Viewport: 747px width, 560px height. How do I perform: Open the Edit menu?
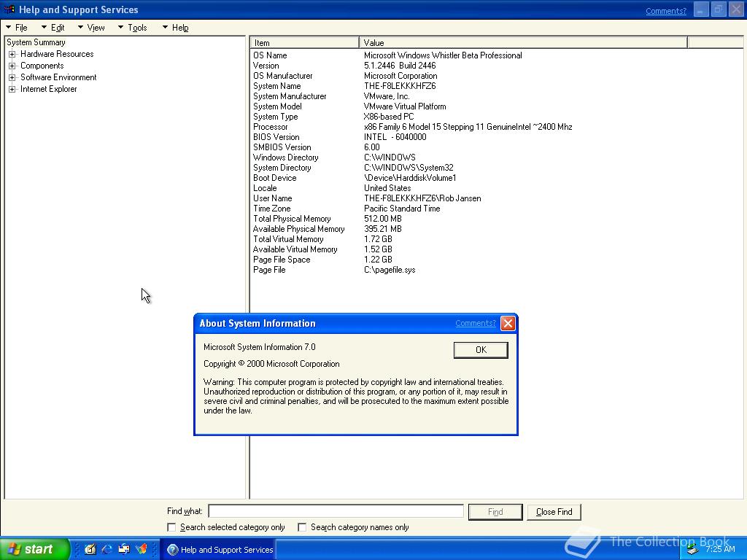pos(53,28)
